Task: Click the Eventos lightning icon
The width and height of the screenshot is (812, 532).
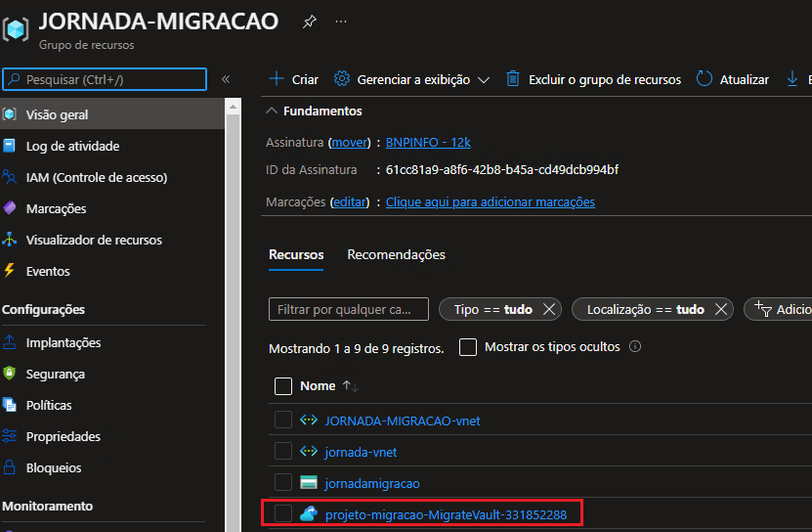Action: click(x=10, y=270)
